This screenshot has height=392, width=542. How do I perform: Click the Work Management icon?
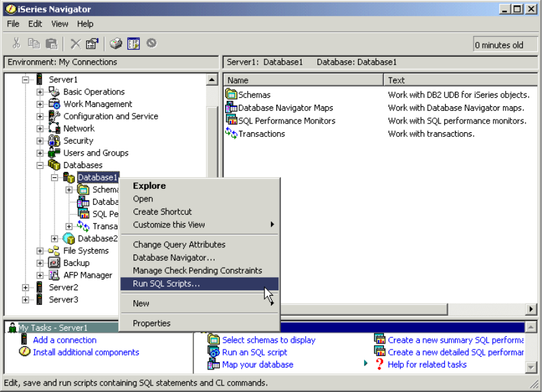click(x=54, y=104)
